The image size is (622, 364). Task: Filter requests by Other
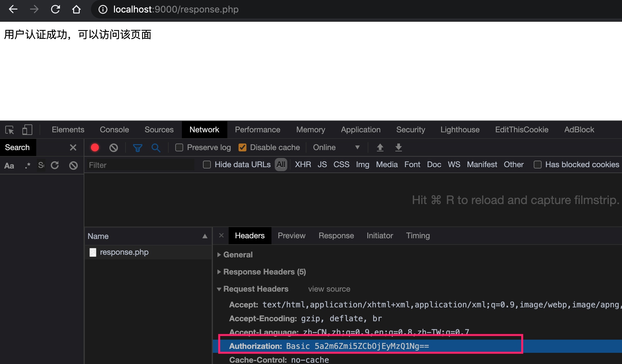[514, 165]
